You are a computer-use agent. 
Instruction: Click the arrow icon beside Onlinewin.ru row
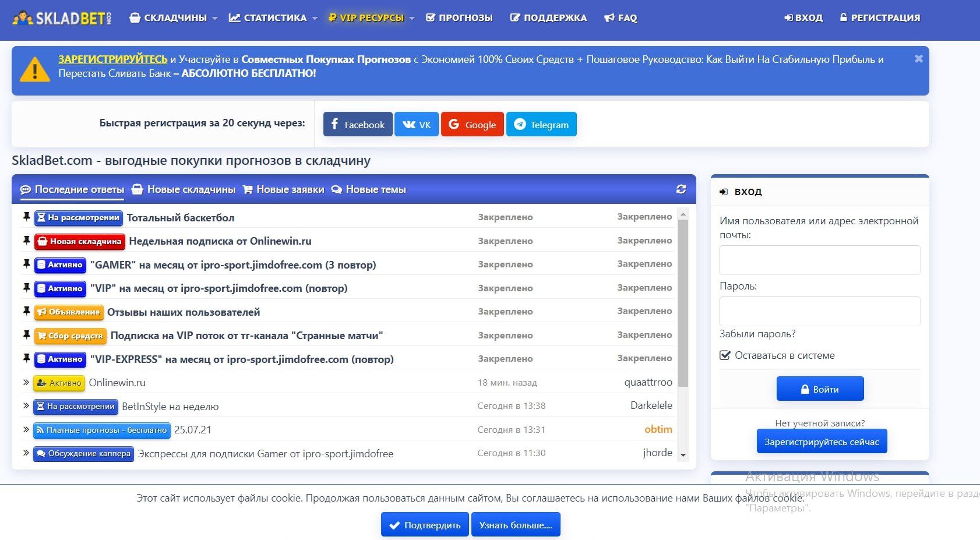(x=26, y=383)
